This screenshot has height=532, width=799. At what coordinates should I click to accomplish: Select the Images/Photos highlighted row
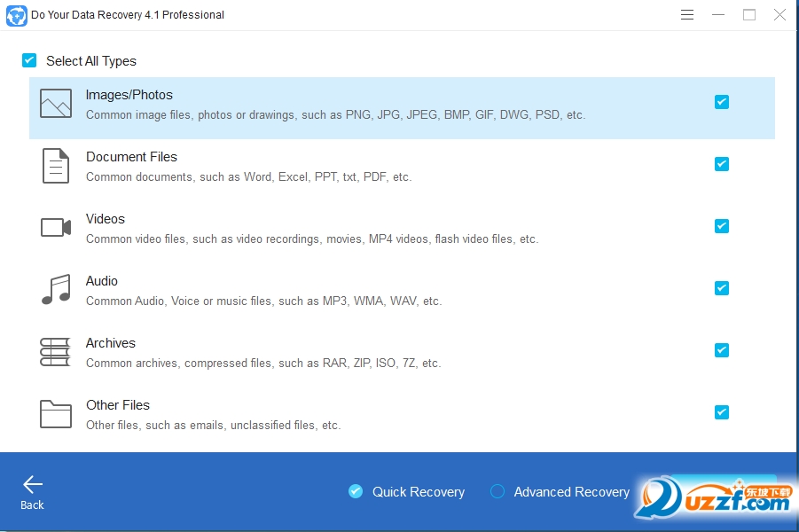click(355, 107)
